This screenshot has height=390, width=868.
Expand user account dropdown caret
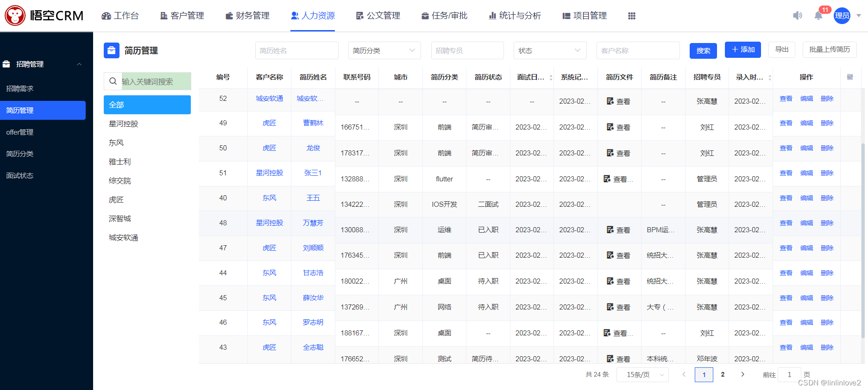tap(859, 16)
